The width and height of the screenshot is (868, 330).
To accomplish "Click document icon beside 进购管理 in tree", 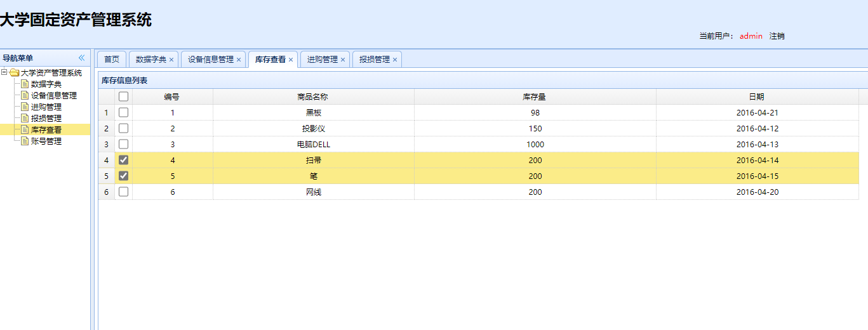I will [x=25, y=107].
